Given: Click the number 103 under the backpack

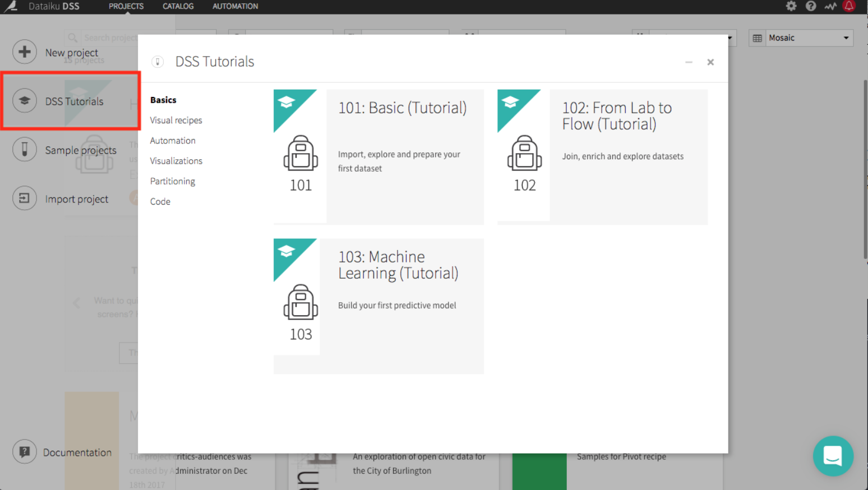Looking at the screenshot, I should (301, 334).
